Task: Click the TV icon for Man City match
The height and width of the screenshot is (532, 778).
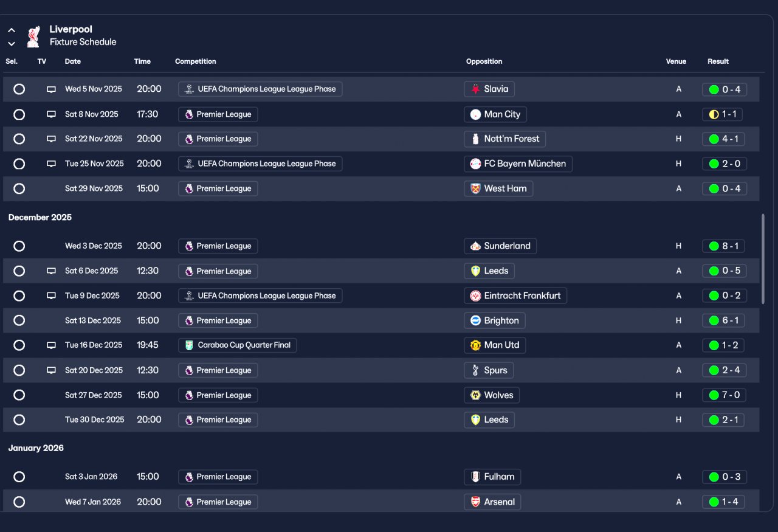Action: click(x=51, y=114)
